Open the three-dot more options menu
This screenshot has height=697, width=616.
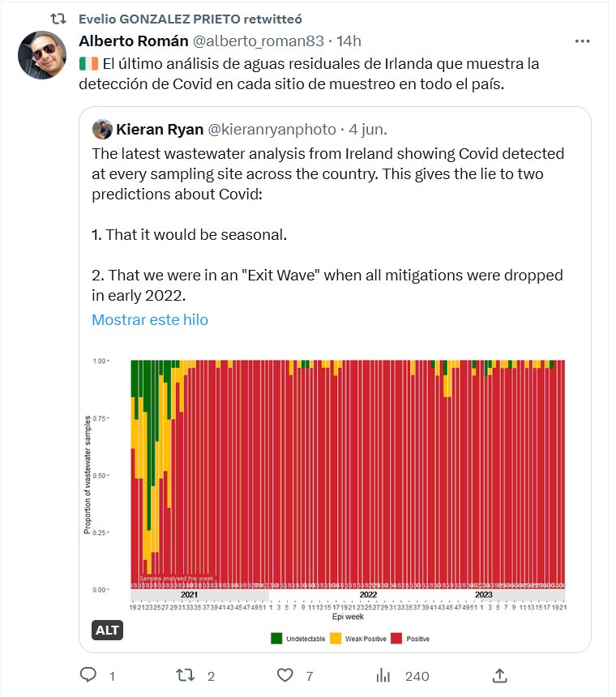pyautogui.click(x=582, y=41)
